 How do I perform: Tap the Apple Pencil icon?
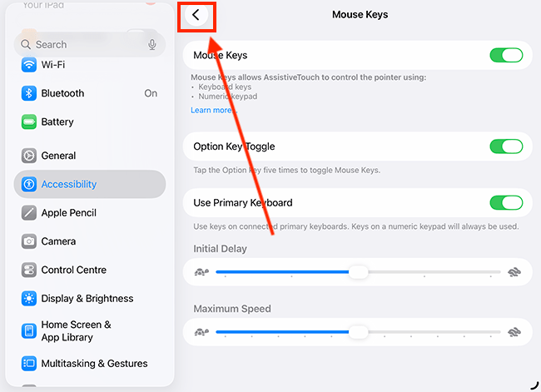click(29, 213)
